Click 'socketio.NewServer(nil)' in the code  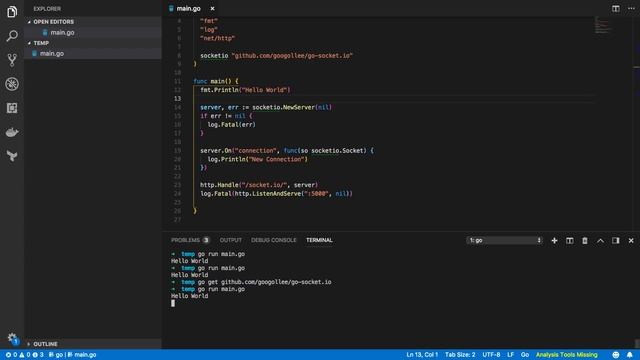(292, 107)
